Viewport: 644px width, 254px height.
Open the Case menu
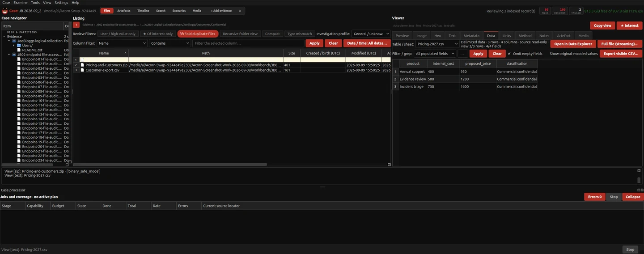[x=6, y=3]
